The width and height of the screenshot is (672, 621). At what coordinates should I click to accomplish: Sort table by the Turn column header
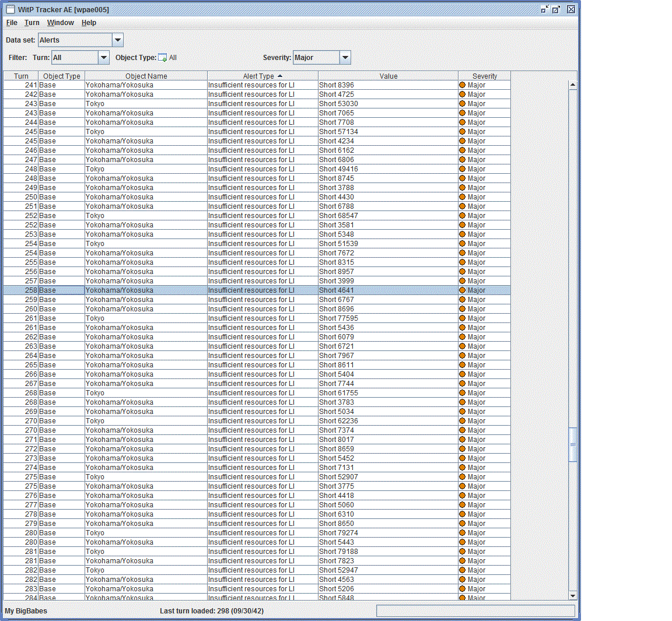coord(21,76)
